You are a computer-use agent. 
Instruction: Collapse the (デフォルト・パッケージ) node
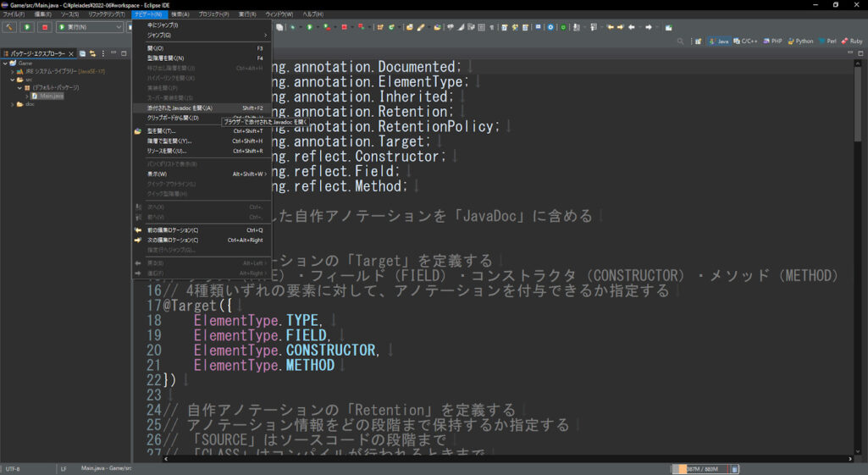pyautogui.click(x=19, y=87)
